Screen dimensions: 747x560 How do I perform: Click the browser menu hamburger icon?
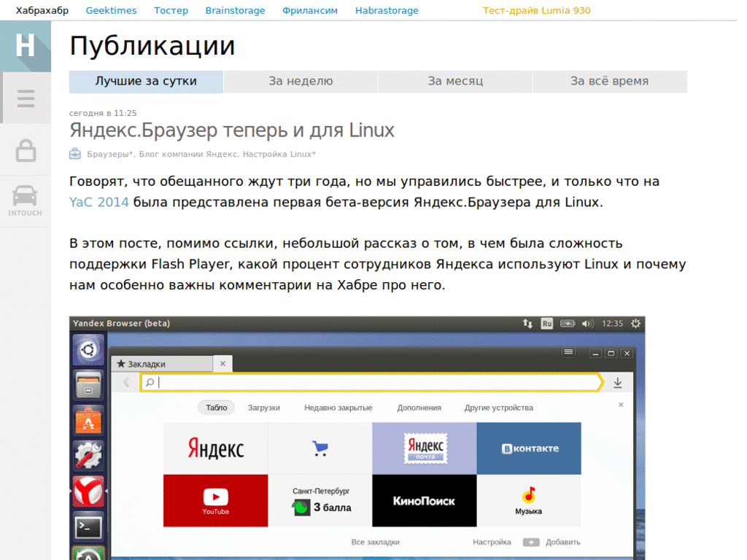point(568,352)
